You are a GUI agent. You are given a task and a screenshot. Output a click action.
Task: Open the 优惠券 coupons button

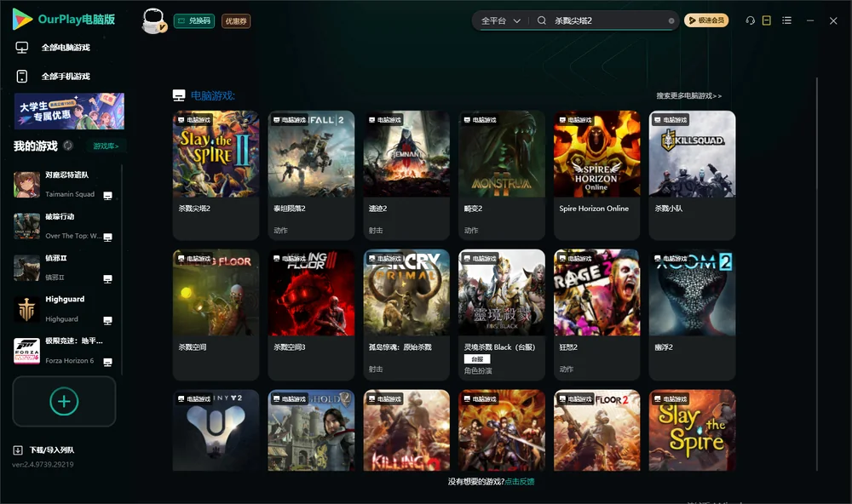point(236,20)
